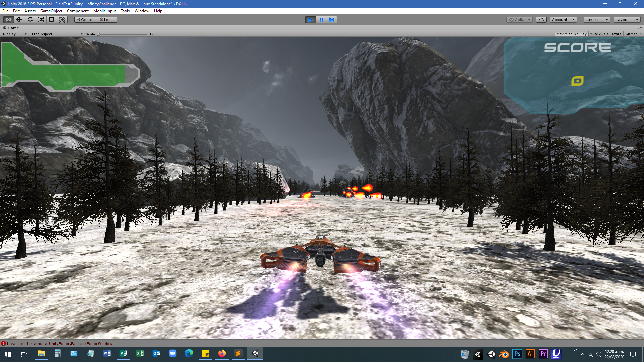This screenshot has height=362, width=644.
Task: Open the Display 1 dropdown
Action: click(x=15, y=34)
